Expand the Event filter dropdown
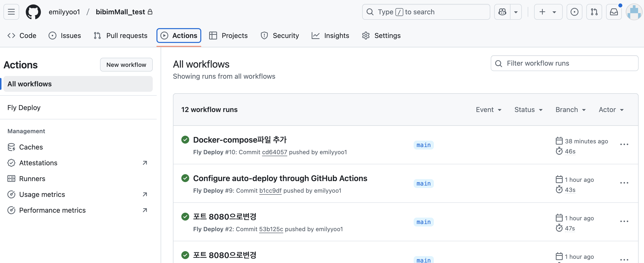The height and width of the screenshot is (263, 644). (x=489, y=110)
